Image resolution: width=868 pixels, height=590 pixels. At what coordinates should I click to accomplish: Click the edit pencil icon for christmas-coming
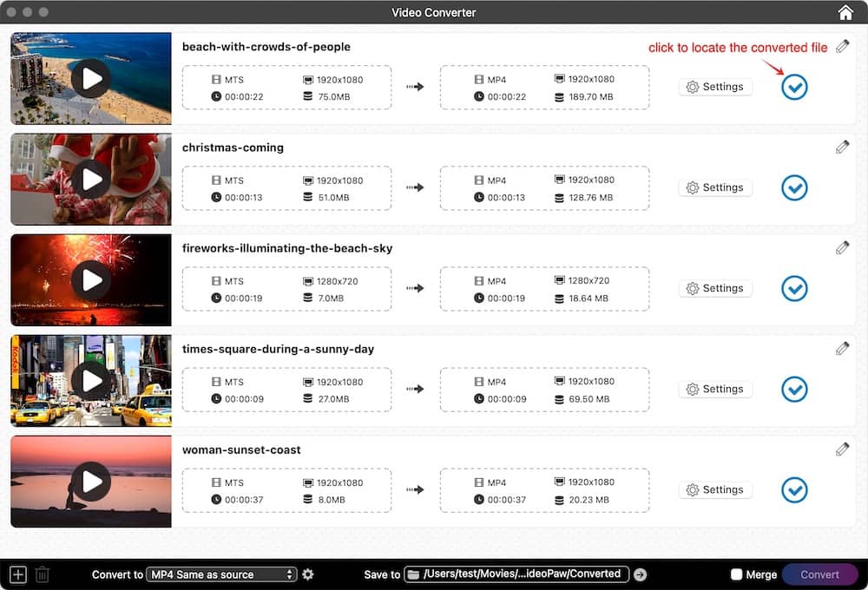[x=842, y=147]
